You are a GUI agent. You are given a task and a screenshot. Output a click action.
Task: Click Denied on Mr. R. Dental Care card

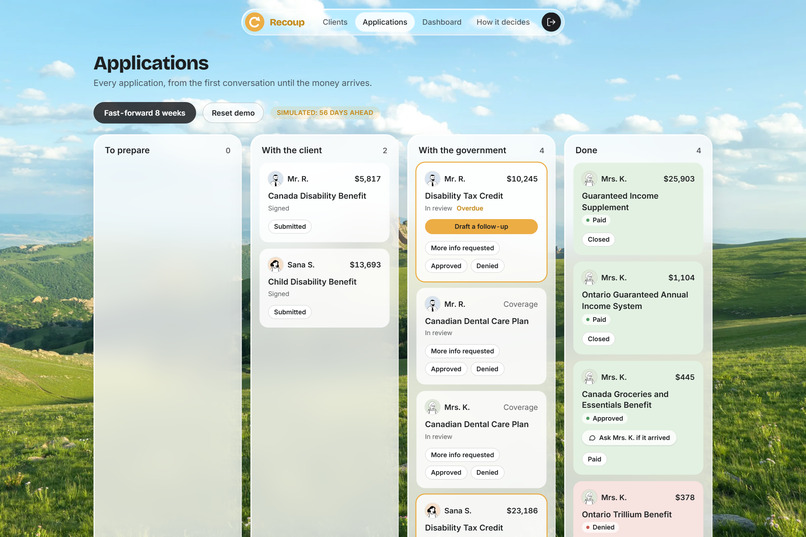pos(487,369)
